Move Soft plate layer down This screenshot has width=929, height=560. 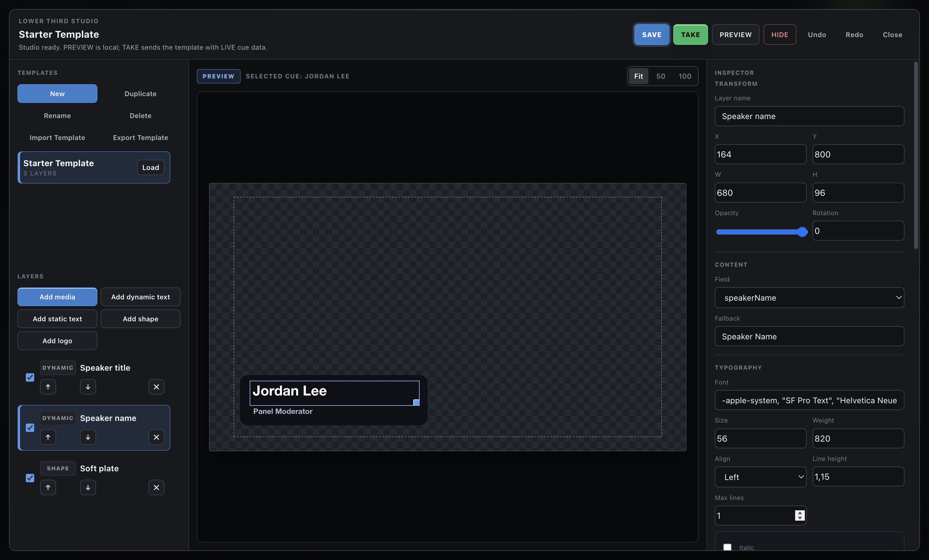[88, 487]
